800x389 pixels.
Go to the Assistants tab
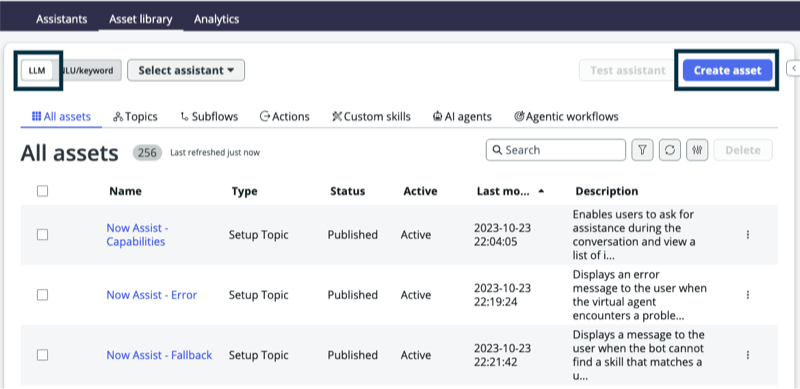62,19
